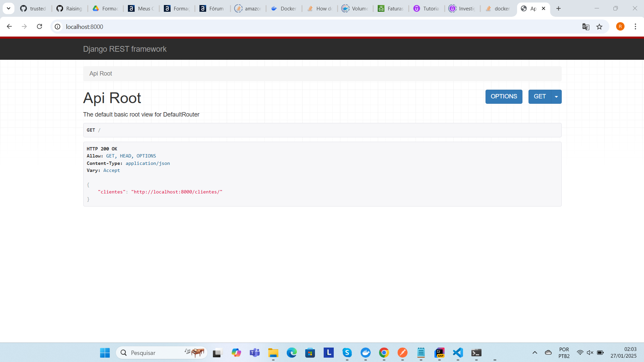Expand the GET format dropdown arrow
The image size is (644, 362).
556,96
